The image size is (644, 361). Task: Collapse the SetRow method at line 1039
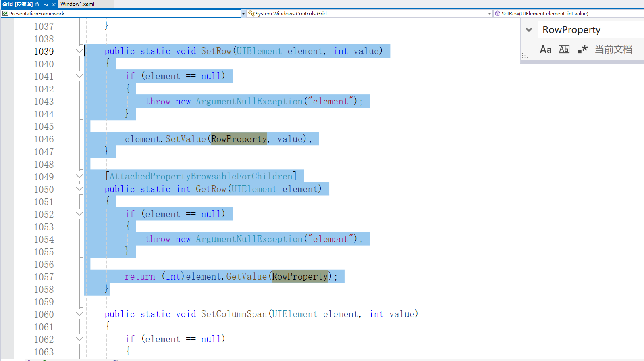click(79, 51)
